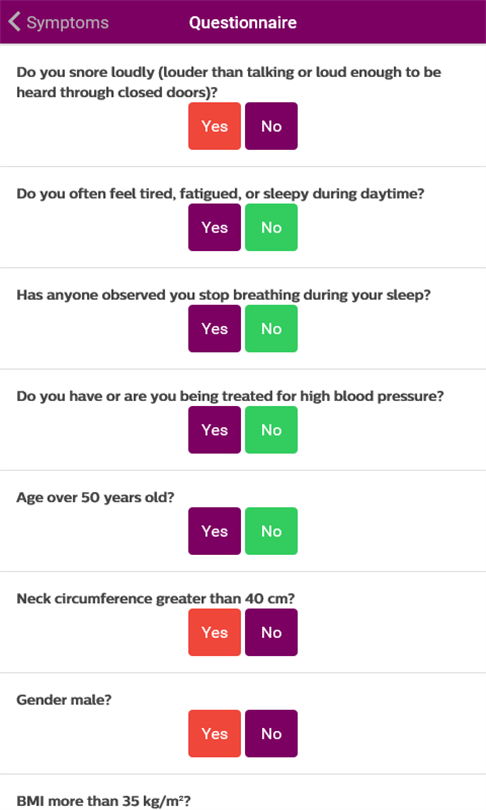Select Yes for feeling tired during daytime

214,227
